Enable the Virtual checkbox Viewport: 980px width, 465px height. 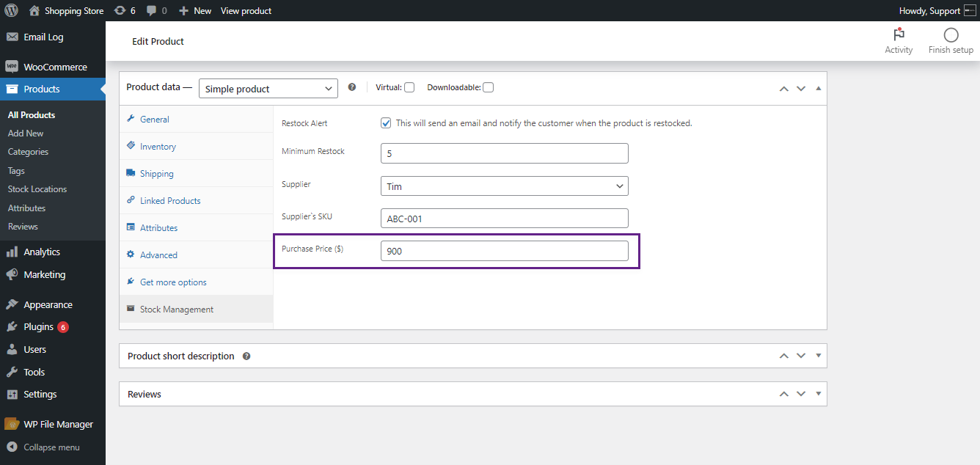[x=409, y=87]
